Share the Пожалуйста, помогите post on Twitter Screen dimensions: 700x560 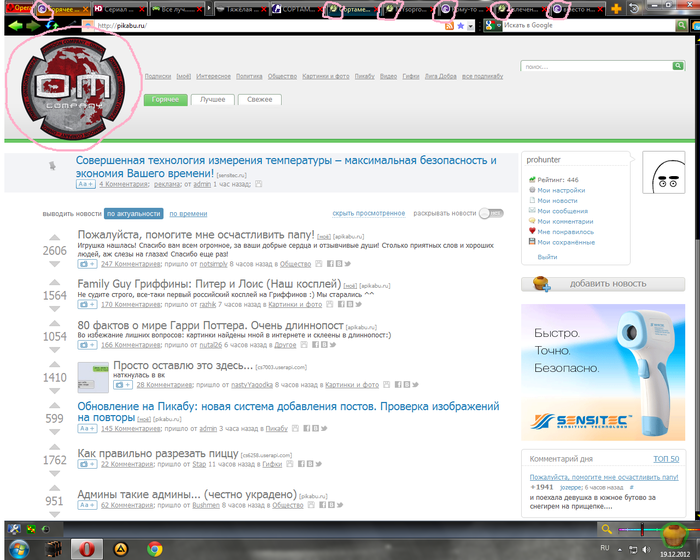pos(348,264)
